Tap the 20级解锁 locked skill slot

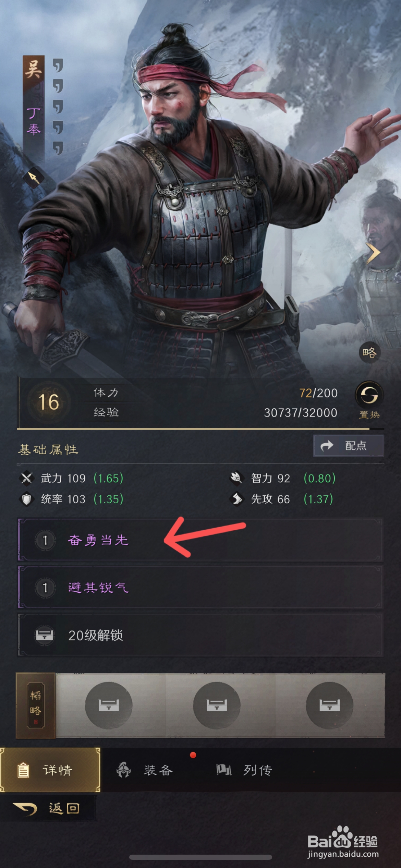click(200, 635)
